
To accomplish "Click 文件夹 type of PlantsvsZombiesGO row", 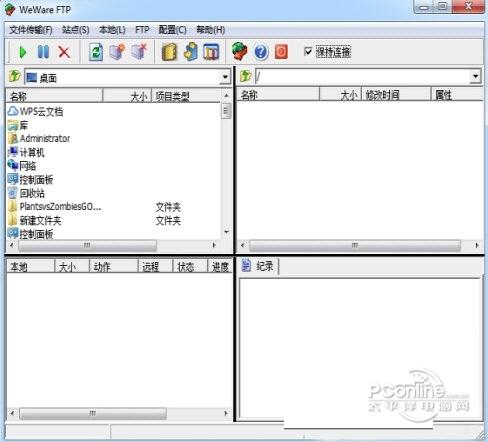I will click(x=168, y=207).
